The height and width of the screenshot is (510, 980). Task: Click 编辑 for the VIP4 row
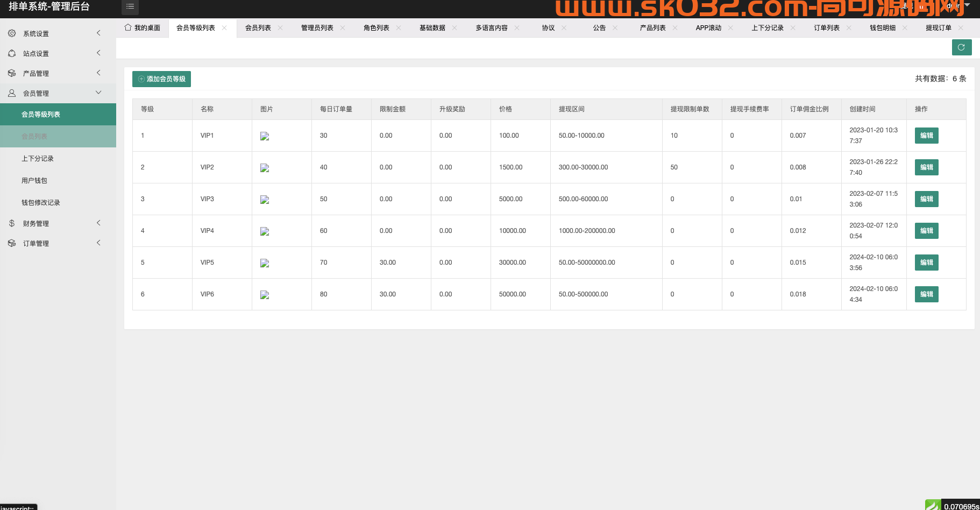point(927,231)
